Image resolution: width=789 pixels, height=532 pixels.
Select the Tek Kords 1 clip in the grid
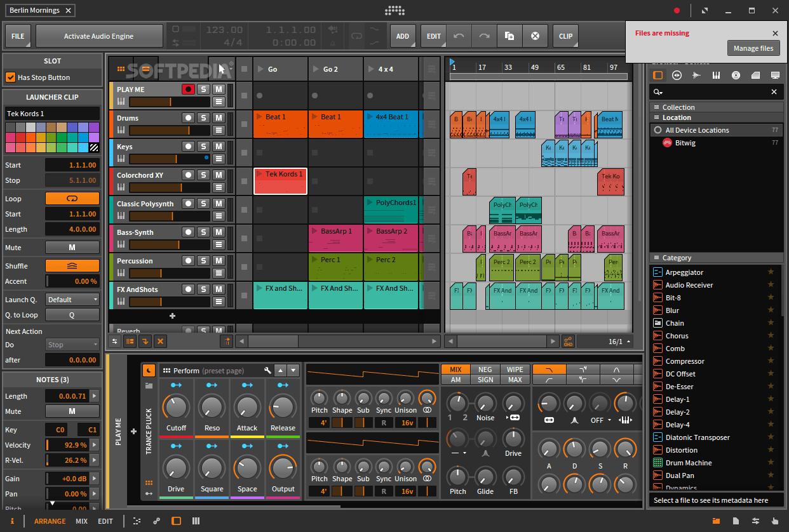(x=280, y=181)
